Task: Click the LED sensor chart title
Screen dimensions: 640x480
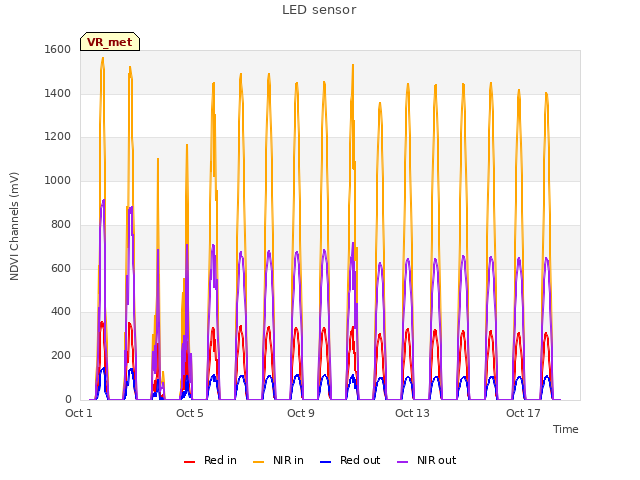Action: (x=319, y=10)
